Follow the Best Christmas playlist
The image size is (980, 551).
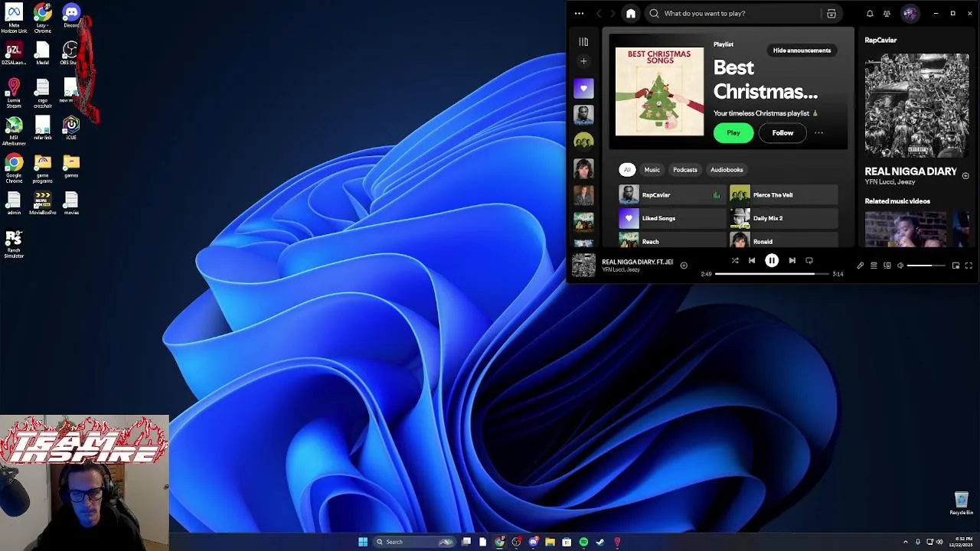point(782,132)
